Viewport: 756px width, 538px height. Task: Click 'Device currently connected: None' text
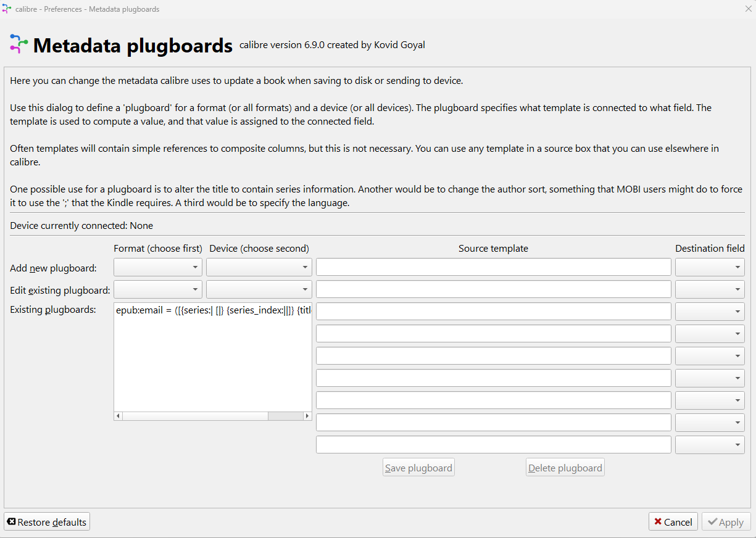(81, 226)
